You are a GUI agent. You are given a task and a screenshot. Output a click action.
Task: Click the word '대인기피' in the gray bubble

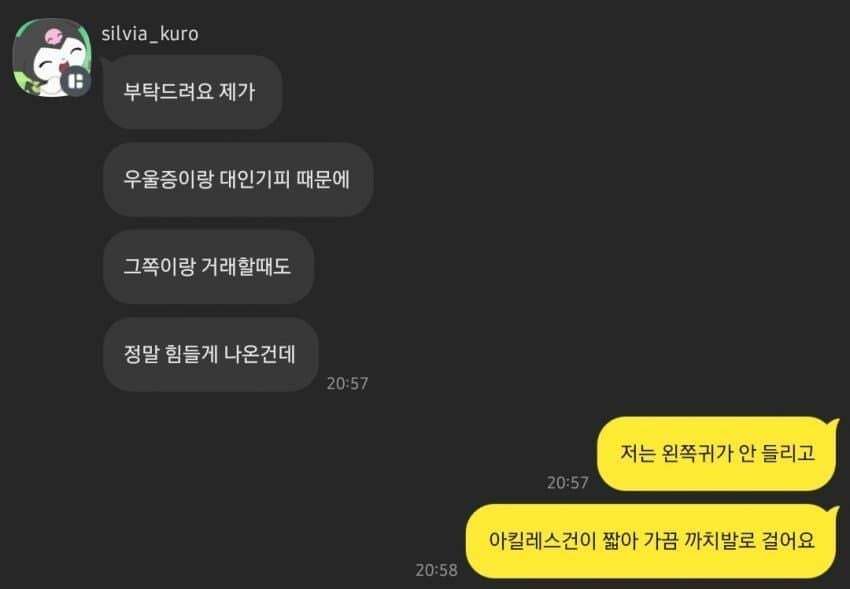tap(254, 179)
